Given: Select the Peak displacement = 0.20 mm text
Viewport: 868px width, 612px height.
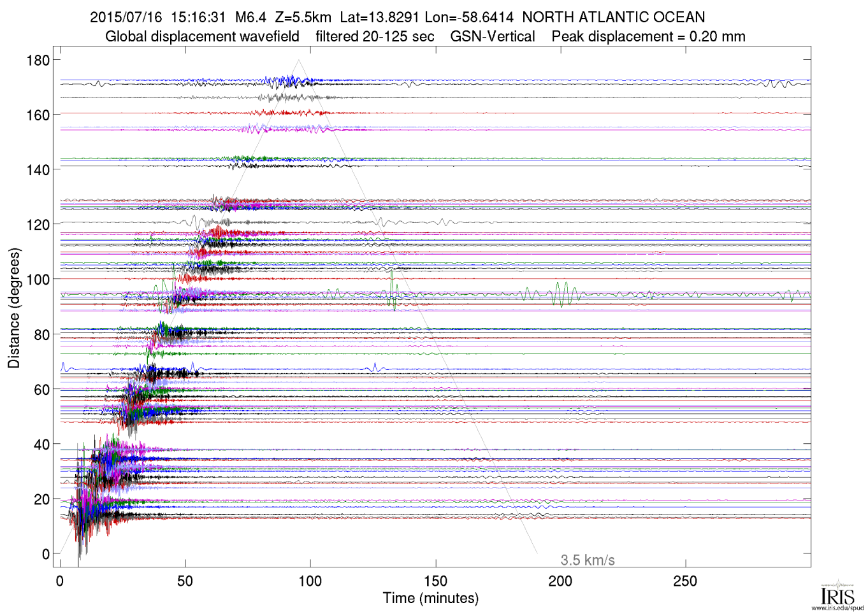Looking at the screenshot, I should tap(648, 37).
